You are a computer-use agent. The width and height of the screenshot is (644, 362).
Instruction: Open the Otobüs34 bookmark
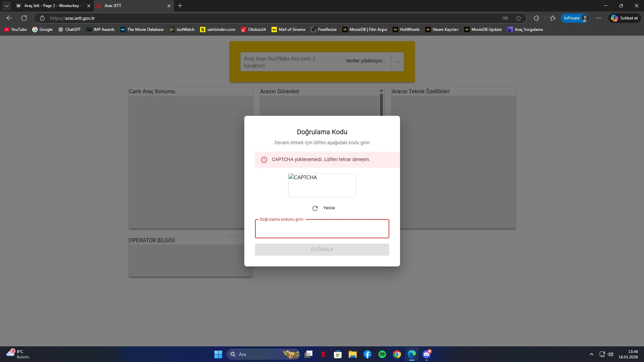(x=253, y=30)
